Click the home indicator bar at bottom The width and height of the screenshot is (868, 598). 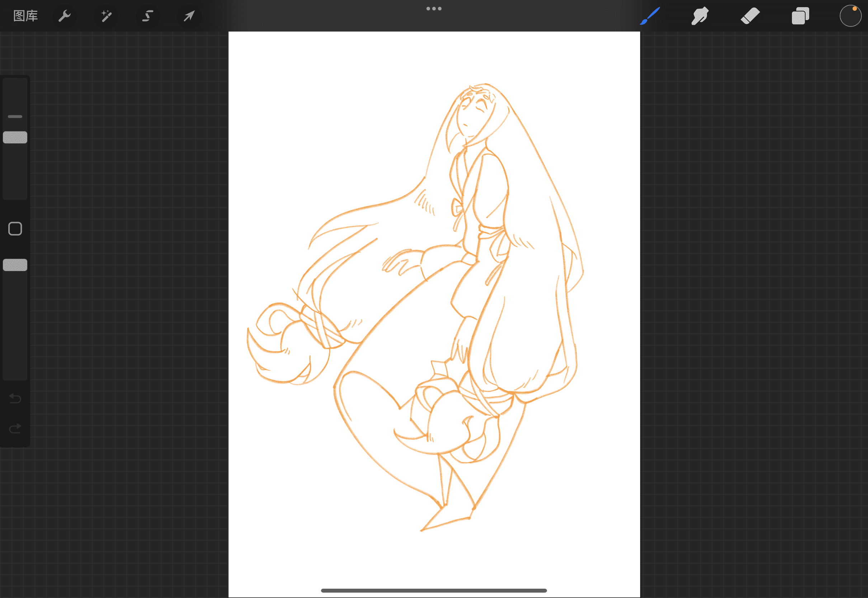[434, 590]
